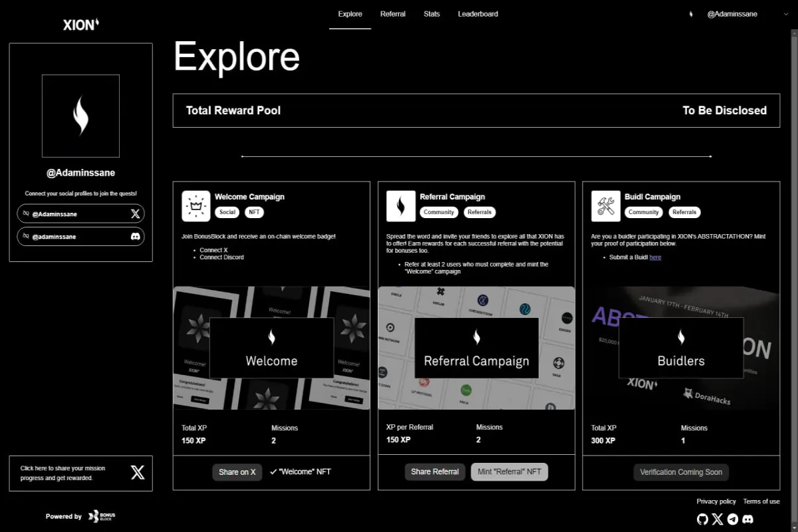This screenshot has height=532, width=798.
Task: Click Mint "Referral" NFT button
Action: tap(509, 472)
